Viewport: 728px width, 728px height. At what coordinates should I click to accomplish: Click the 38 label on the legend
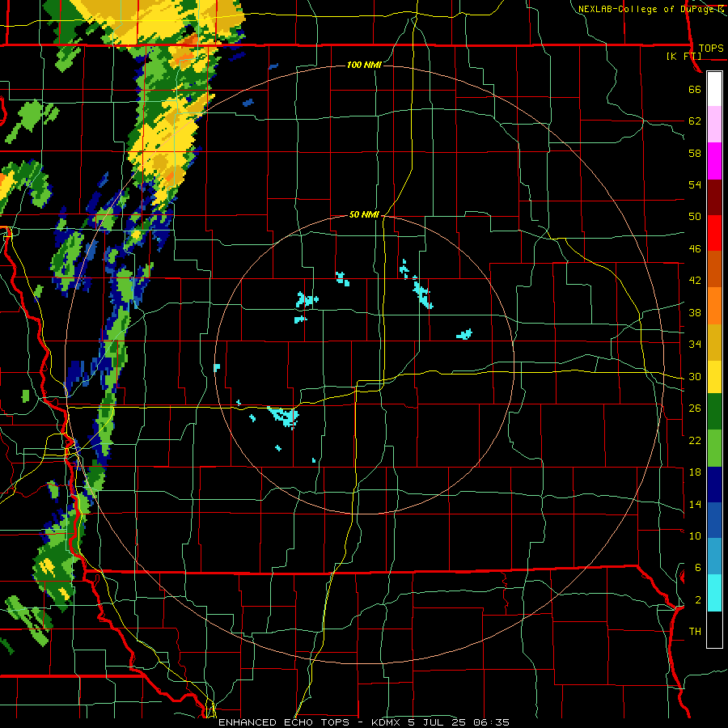(x=695, y=312)
